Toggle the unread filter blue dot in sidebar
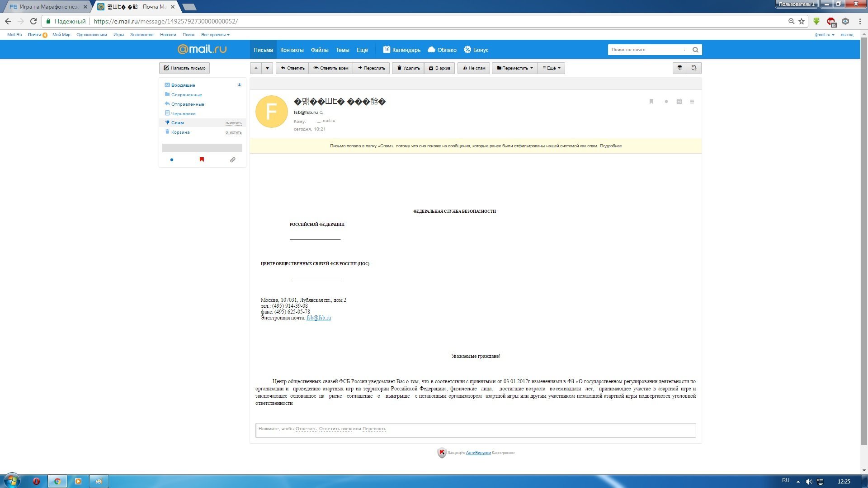Viewport: 868px width, 488px height. (172, 160)
